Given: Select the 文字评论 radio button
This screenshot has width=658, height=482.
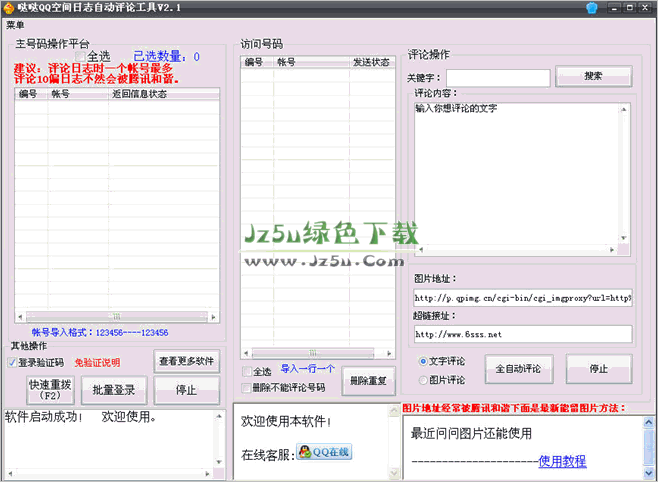Looking at the screenshot, I should (x=423, y=361).
